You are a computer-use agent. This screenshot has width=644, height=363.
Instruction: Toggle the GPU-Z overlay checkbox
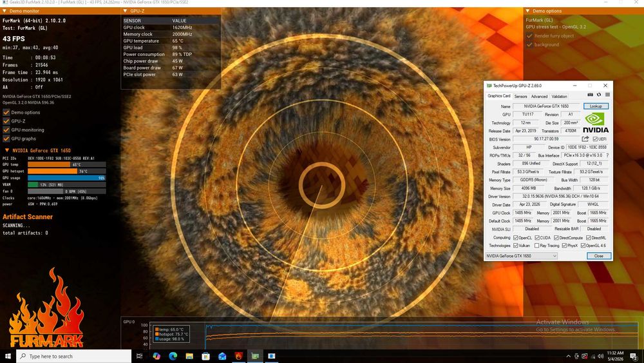pyautogui.click(x=6, y=121)
